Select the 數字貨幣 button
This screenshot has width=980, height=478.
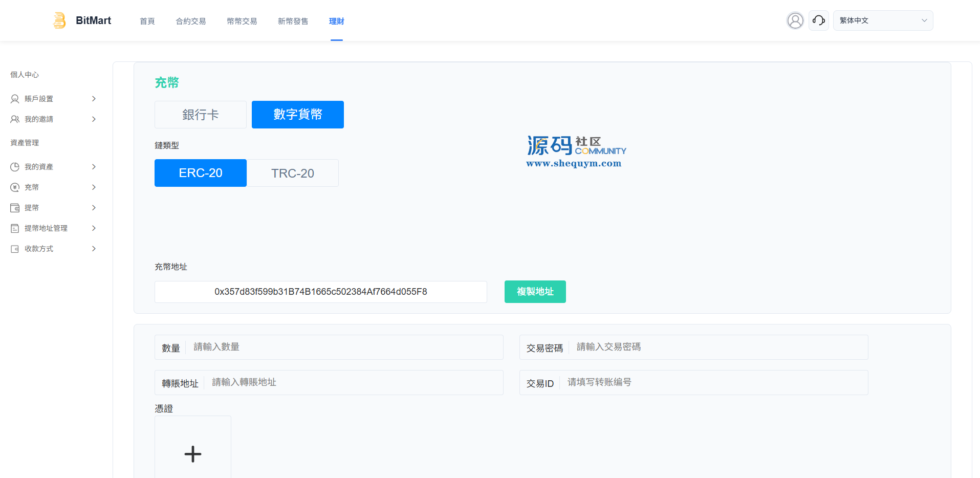tap(297, 115)
